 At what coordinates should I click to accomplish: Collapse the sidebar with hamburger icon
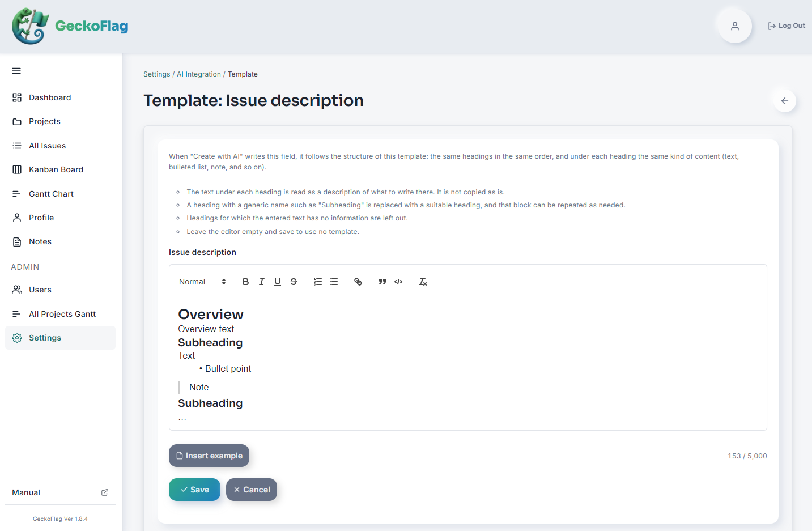16,71
